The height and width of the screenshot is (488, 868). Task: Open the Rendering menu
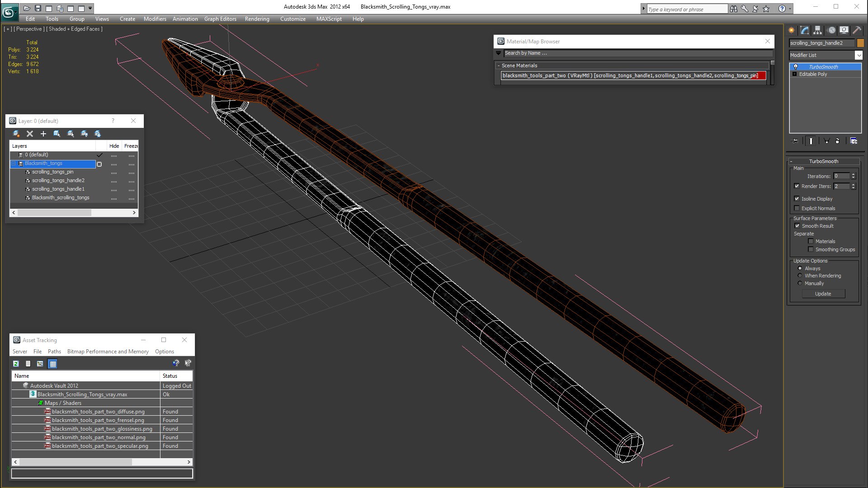coord(257,19)
